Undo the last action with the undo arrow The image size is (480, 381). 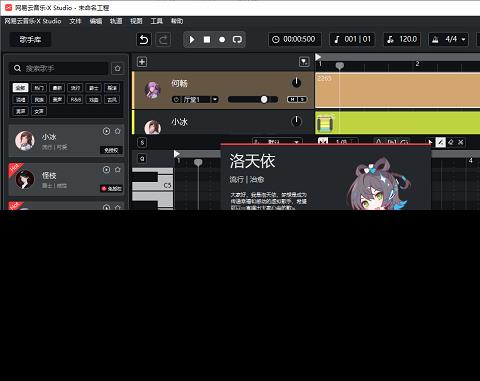(x=144, y=40)
